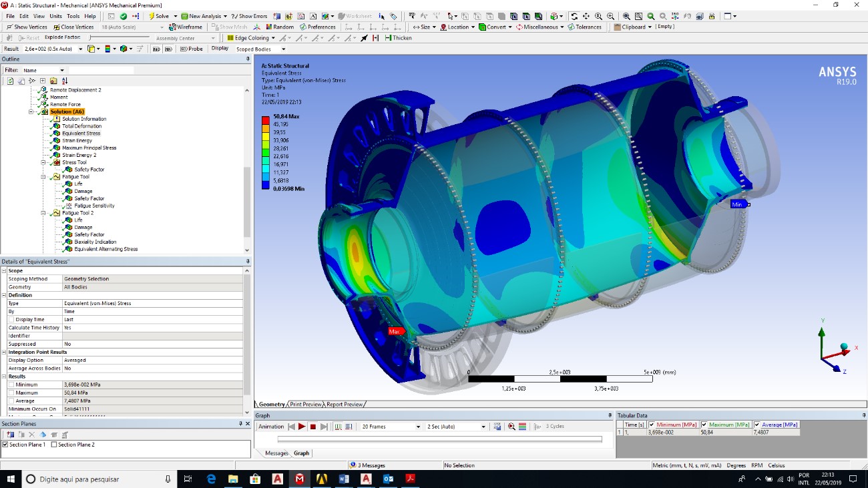Click Zoom To Fit icon

point(626,16)
